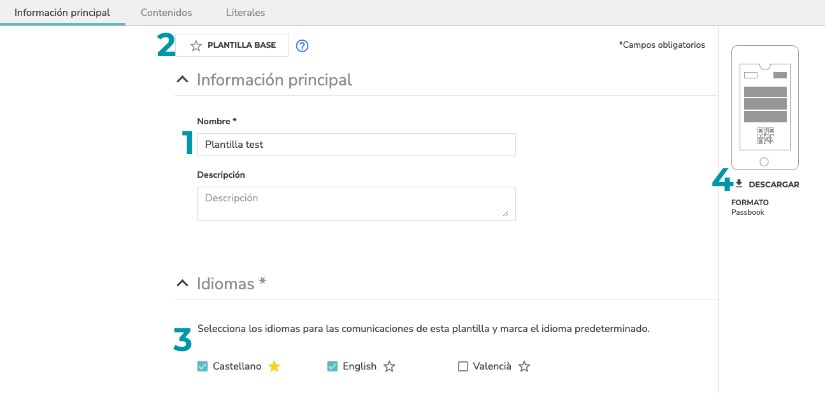Click the Descargar download button
825x401 pixels.
click(x=767, y=184)
